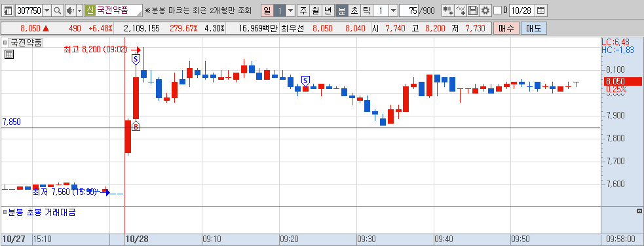This screenshot has height=246, width=644.
Task: Click the 매도 sell button
Action: (x=535, y=28)
